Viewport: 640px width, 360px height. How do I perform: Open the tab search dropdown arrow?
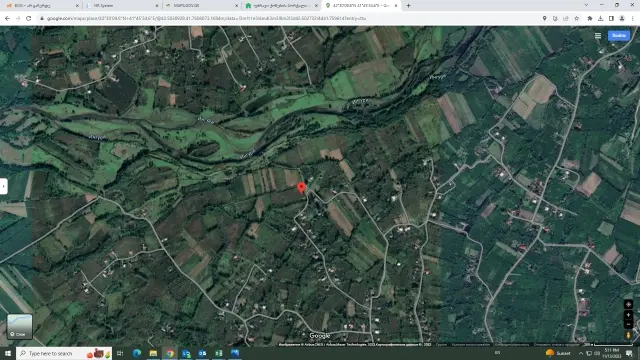click(x=586, y=5)
